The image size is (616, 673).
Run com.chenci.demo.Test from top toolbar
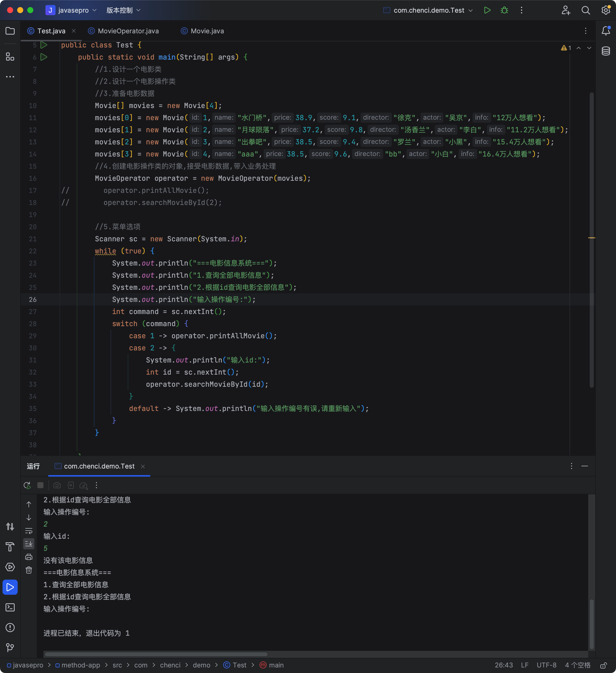tap(487, 10)
